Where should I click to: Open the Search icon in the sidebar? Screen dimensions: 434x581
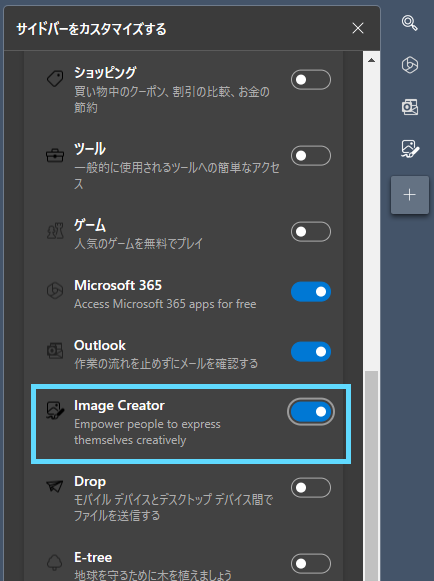click(x=410, y=23)
